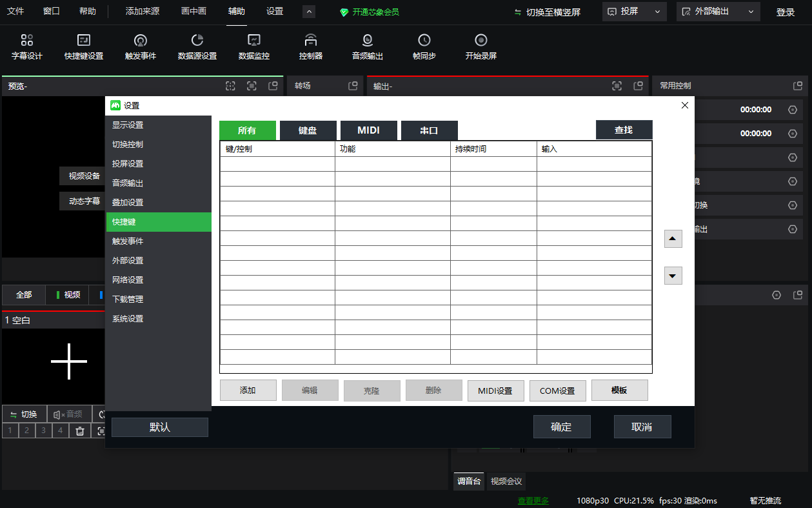812x508 pixels.
Task: Collapse the ribbon with chevron button
Action: tap(308, 12)
